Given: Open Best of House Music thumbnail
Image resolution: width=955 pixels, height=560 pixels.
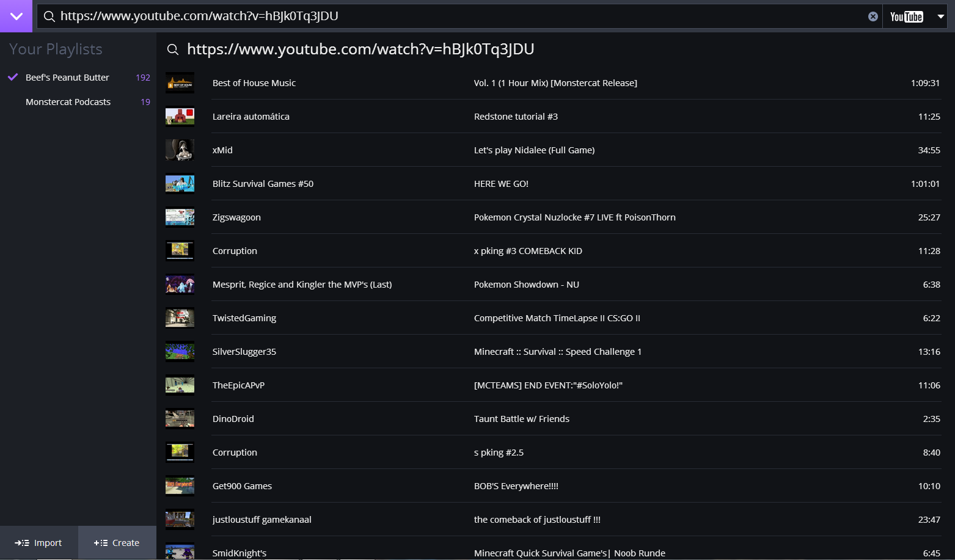Looking at the screenshot, I should [x=180, y=83].
